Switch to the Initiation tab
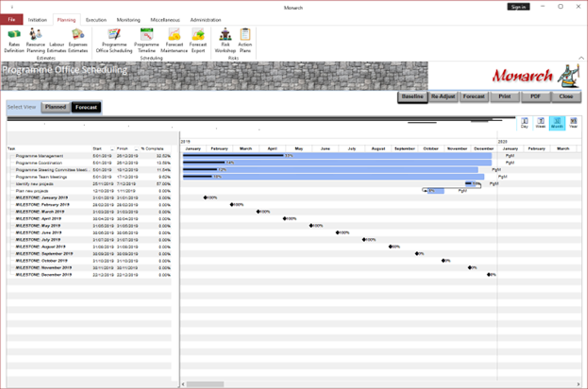588x389 pixels. pyautogui.click(x=37, y=20)
